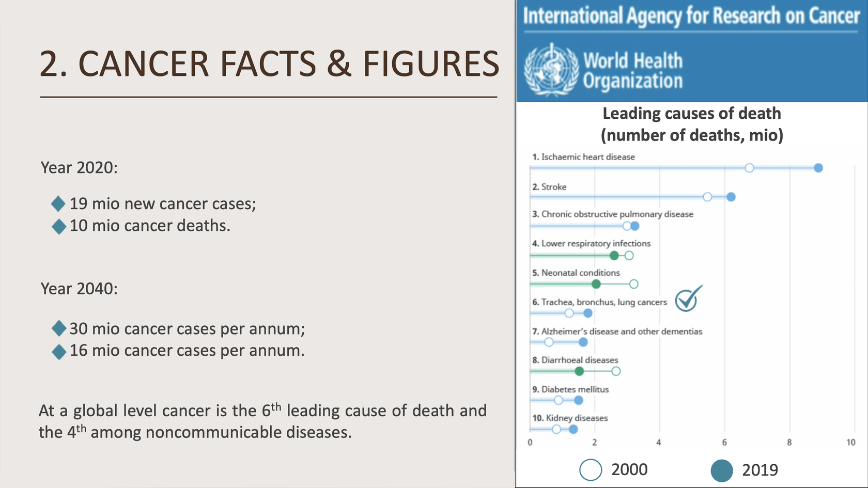Click the chart title 'Leading causes of death'
Viewport: 868px width, 488px height.
(x=692, y=113)
